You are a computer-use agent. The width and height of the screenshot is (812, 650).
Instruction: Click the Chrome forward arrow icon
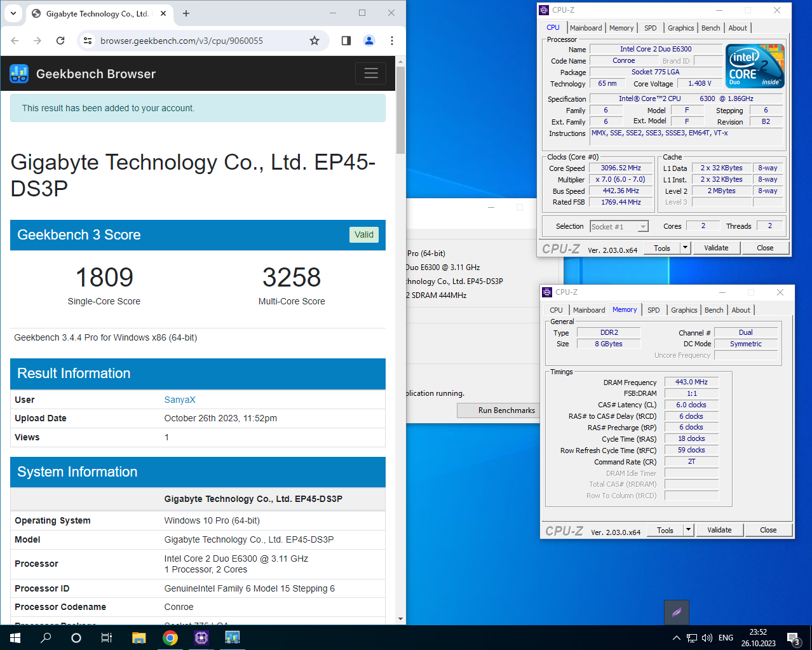click(x=37, y=41)
